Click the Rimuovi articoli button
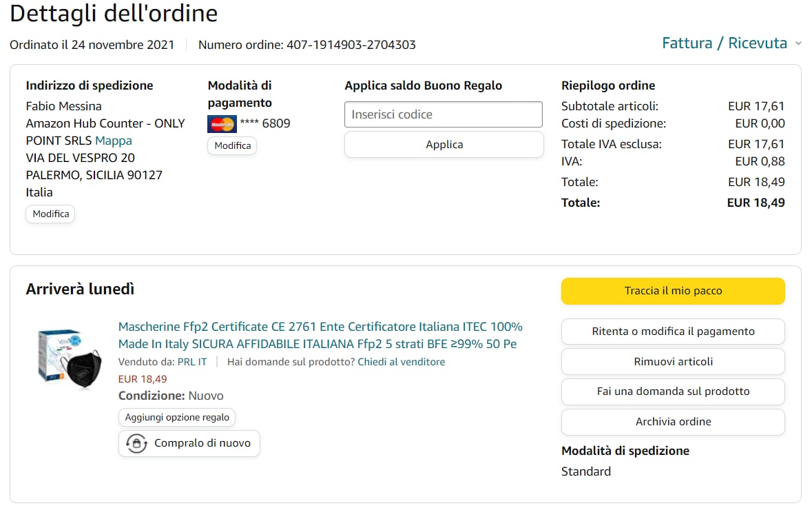812x508 pixels. coord(673,362)
